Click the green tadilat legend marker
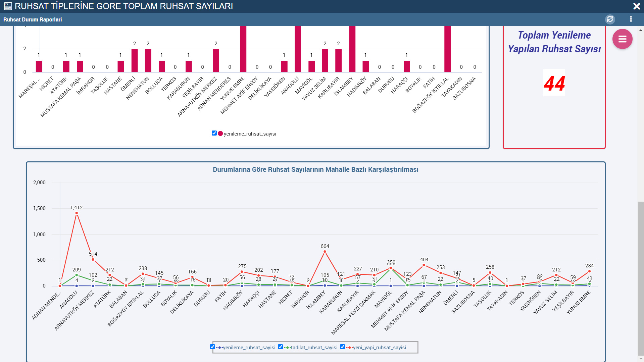Screen dimensions: 644x362 (287, 348)
